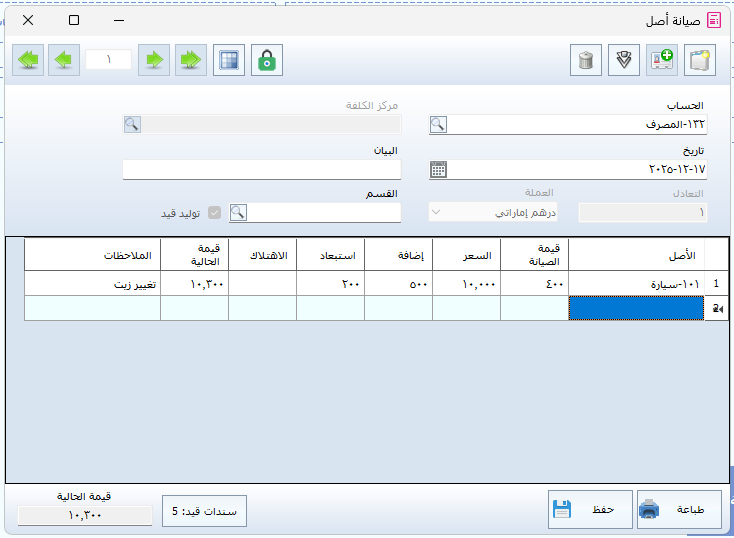Open the grid table view icon

[x=229, y=60]
